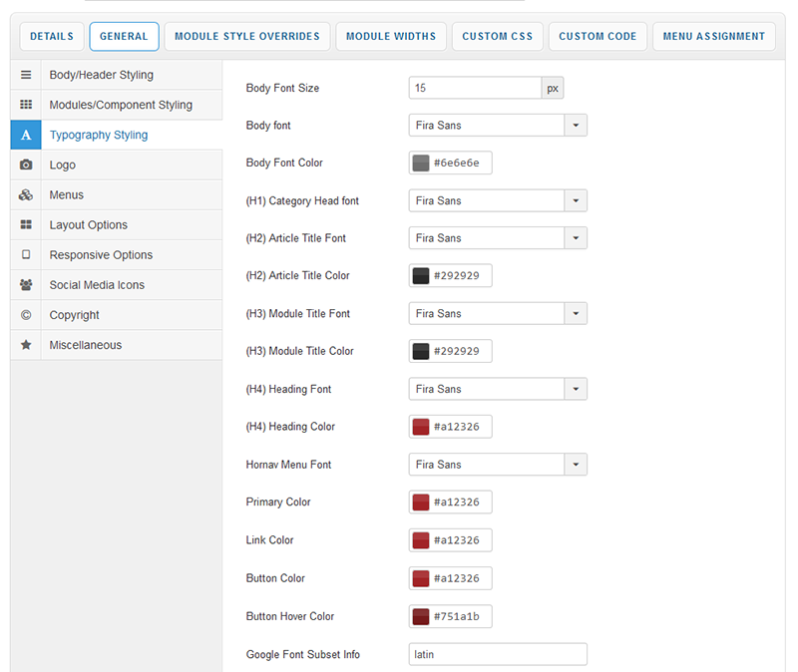Image resolution: width=798 pixels, height=672 pixels.
Task: Open the Hornav Menu Font dropdown arrow
Action: [x=576, y=465]
